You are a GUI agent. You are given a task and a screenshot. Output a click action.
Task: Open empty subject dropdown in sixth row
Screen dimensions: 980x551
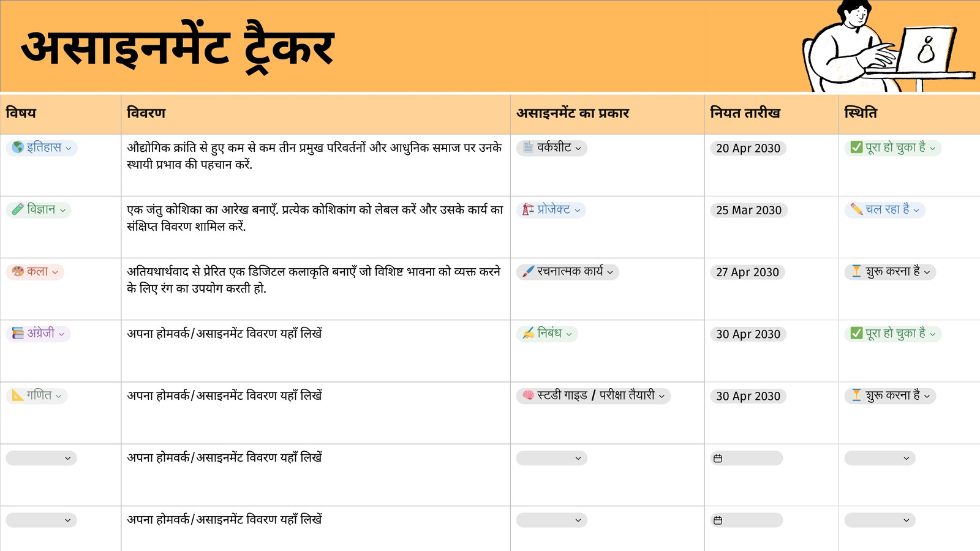[42, 458]
